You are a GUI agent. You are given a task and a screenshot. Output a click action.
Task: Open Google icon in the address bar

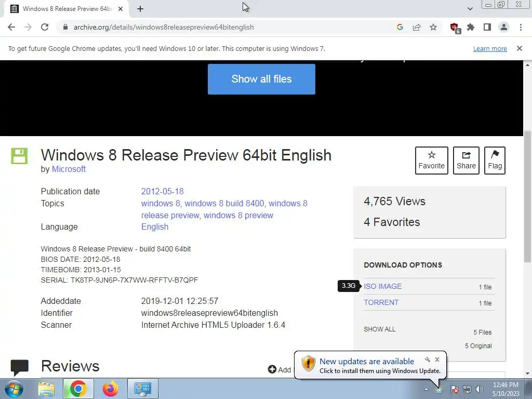(x=400, y=27)
